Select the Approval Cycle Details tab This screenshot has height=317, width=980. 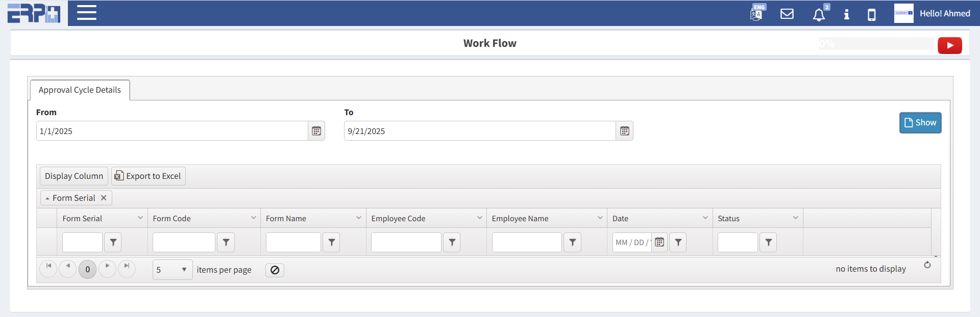point(80,90)
